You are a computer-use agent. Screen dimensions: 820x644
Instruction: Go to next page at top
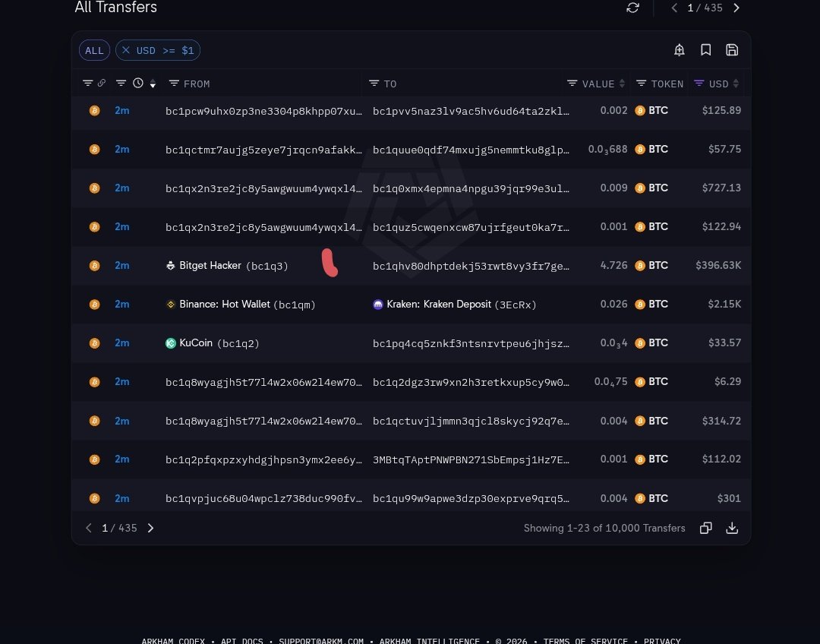click(736, 8)
